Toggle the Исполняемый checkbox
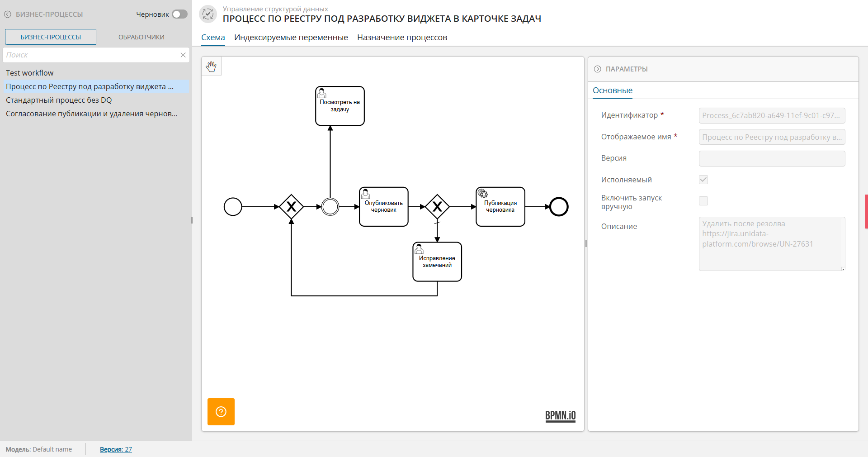 coord(703,180)
